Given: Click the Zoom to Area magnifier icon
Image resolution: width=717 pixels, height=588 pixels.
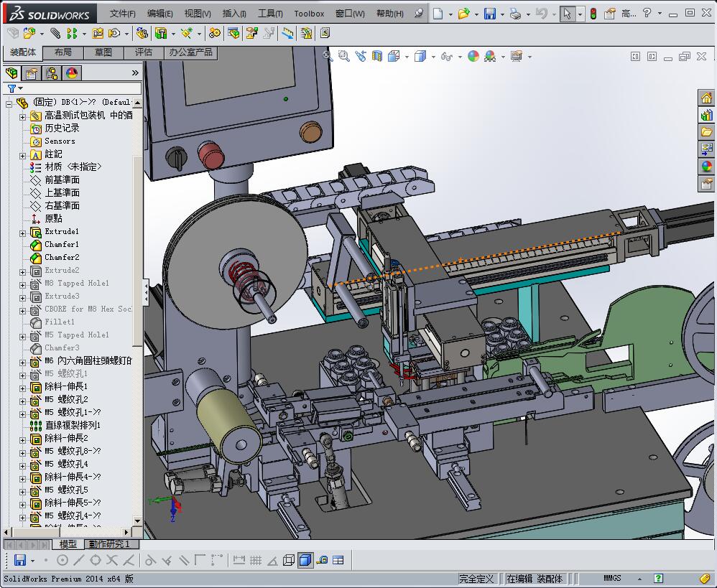Looking at the screenshot, I should [x=344, y=56].
